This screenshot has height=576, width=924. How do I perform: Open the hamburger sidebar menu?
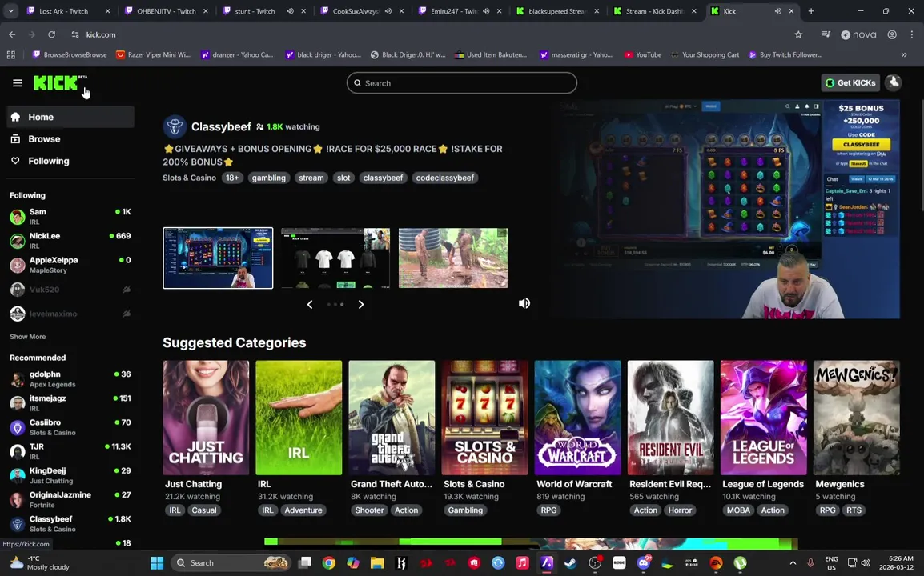coord(17,83)
